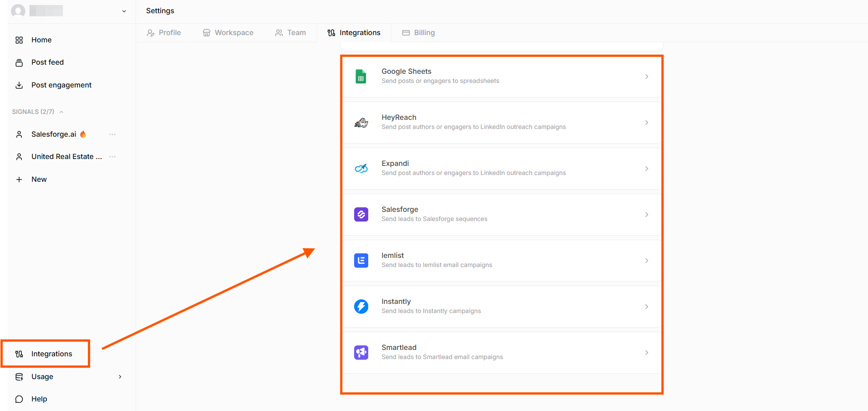Image resolution: width=868 pixels, height=411 pixels.
Task: Click 'Send leads to Salesforge sequences' text
Action: [x=434, y=219]
